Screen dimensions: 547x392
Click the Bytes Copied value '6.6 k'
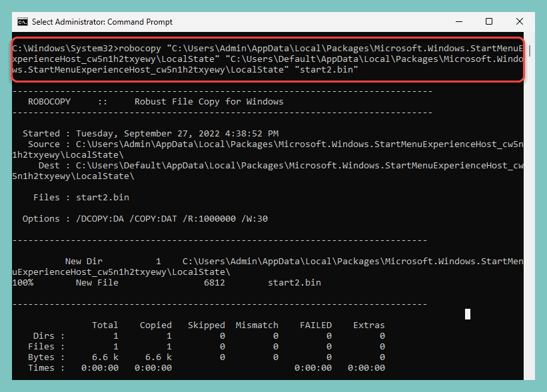tap(159, 357)
